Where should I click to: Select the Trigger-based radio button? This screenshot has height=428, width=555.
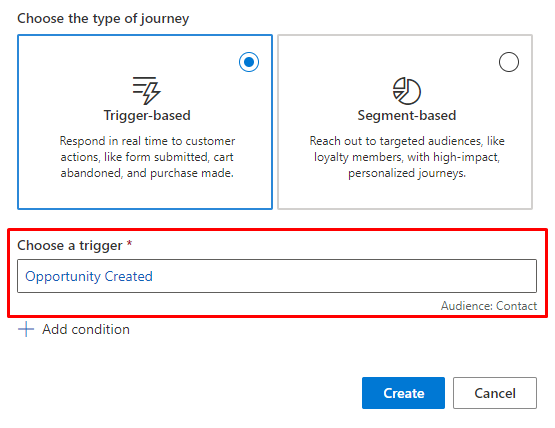(249, 62)
